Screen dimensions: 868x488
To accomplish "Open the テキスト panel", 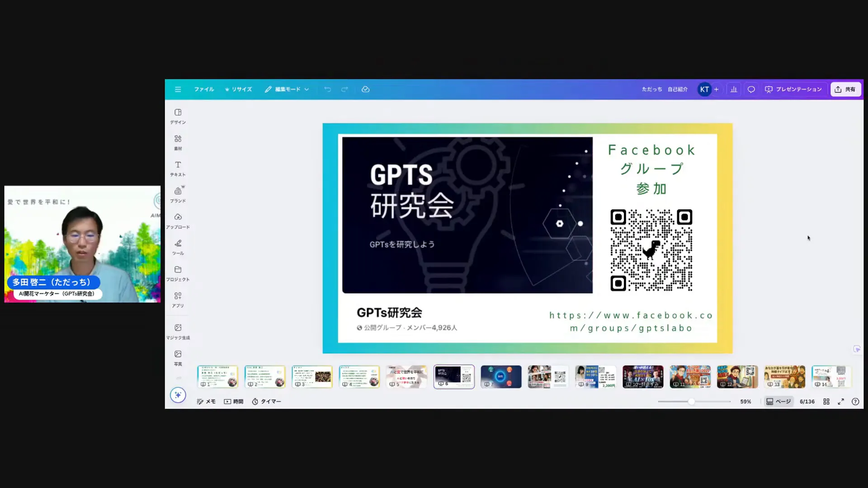I will (x=178, y=169).
